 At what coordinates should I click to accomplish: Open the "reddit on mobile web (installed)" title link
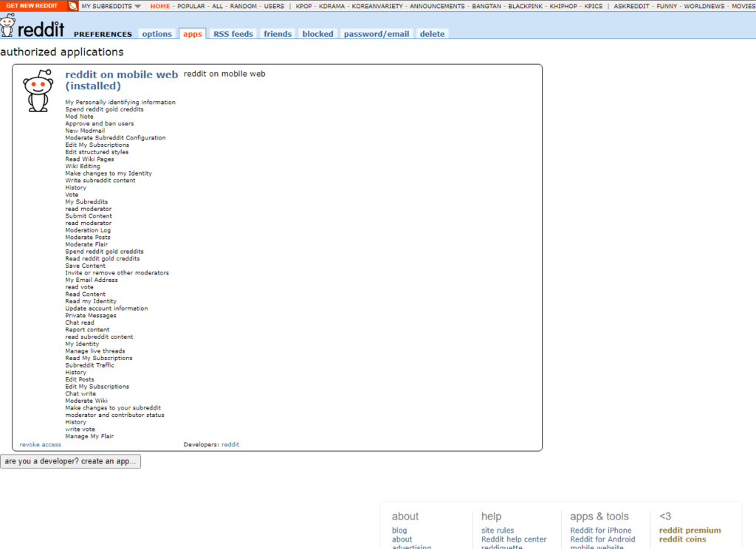coord(122,80)
